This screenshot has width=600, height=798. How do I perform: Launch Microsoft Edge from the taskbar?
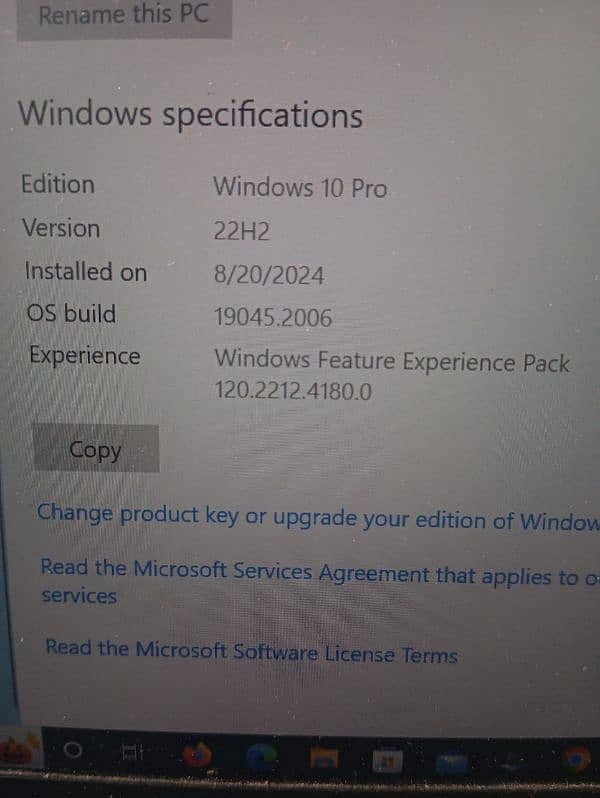click(x=262, y=757)
